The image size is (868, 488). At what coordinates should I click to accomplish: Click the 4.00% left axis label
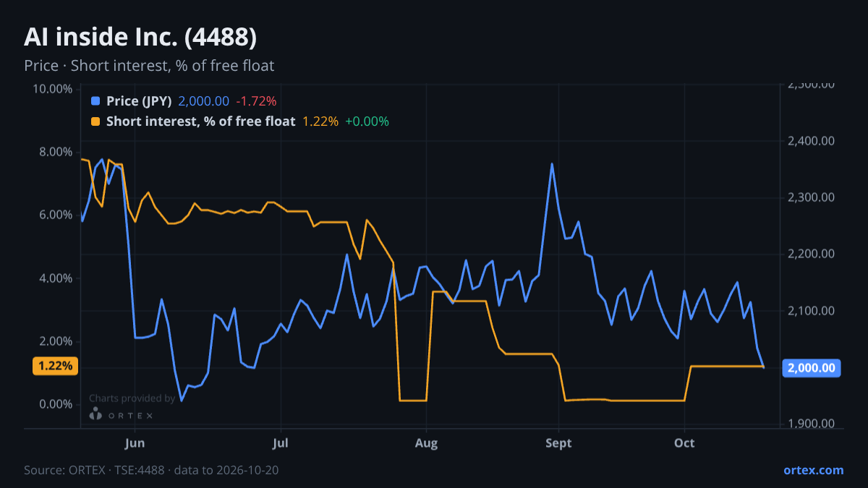pyautogui.click(x=55, y=278)
